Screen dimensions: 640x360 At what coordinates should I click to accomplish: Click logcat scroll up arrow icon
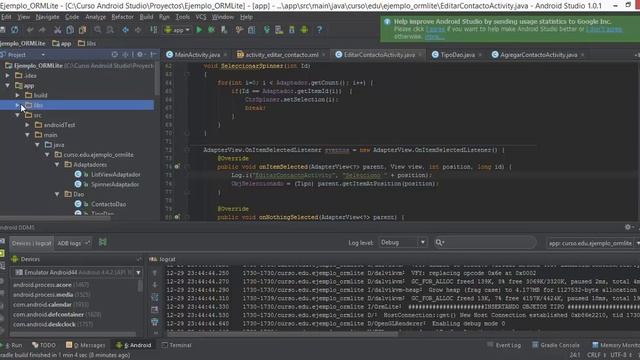click(155, 273)
